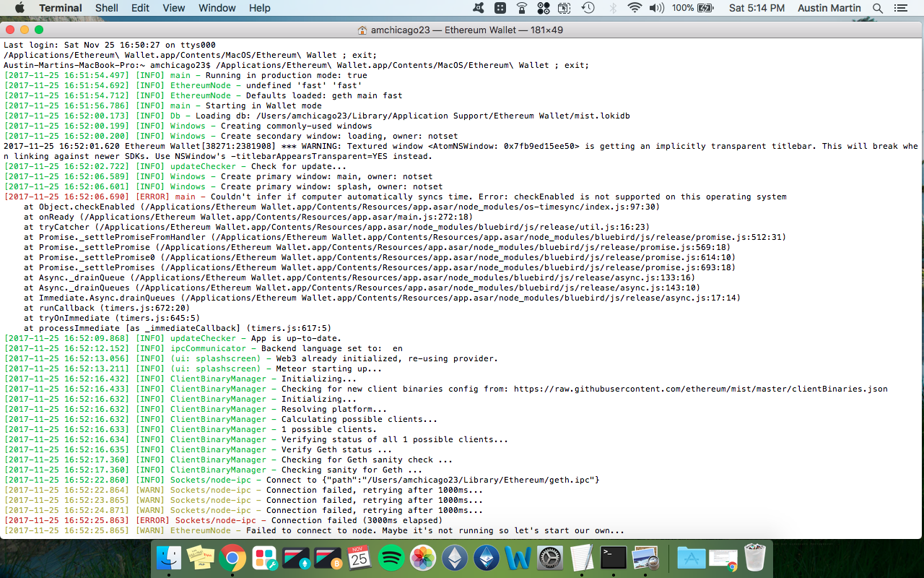This screenshot has height=578, width=924.
Task: Open the padlock Wi-Fi menu bar icon
Action: [x=522, y=8]
